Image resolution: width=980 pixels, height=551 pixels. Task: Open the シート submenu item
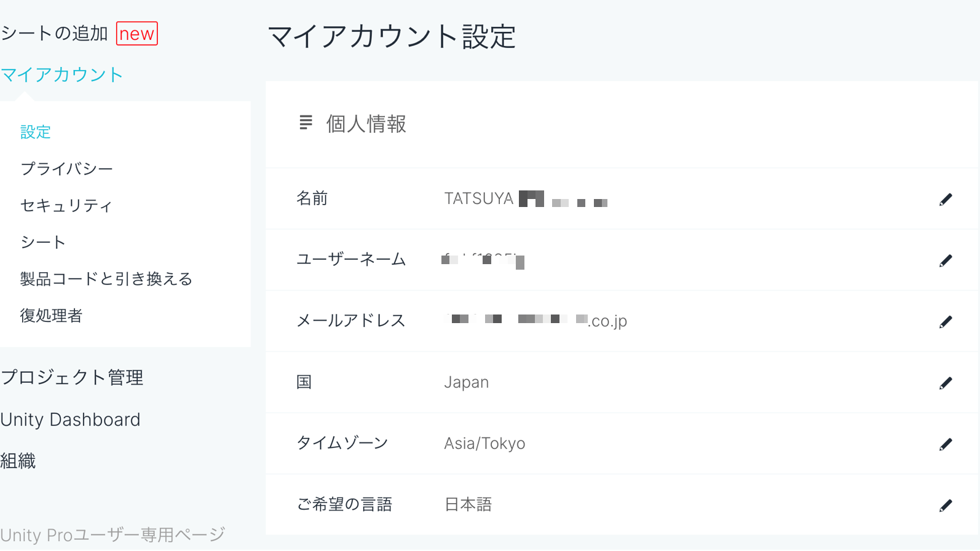42,243
